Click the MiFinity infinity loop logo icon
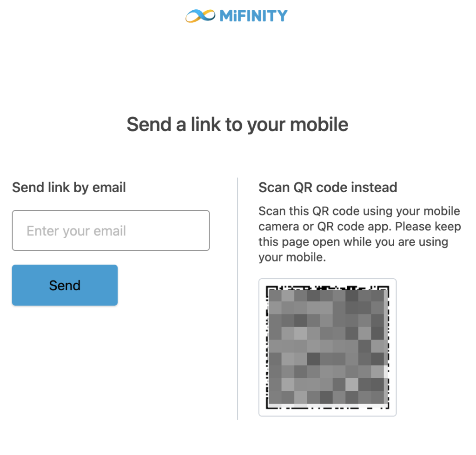Screen dimensions: 476x455 coord(200,16)
